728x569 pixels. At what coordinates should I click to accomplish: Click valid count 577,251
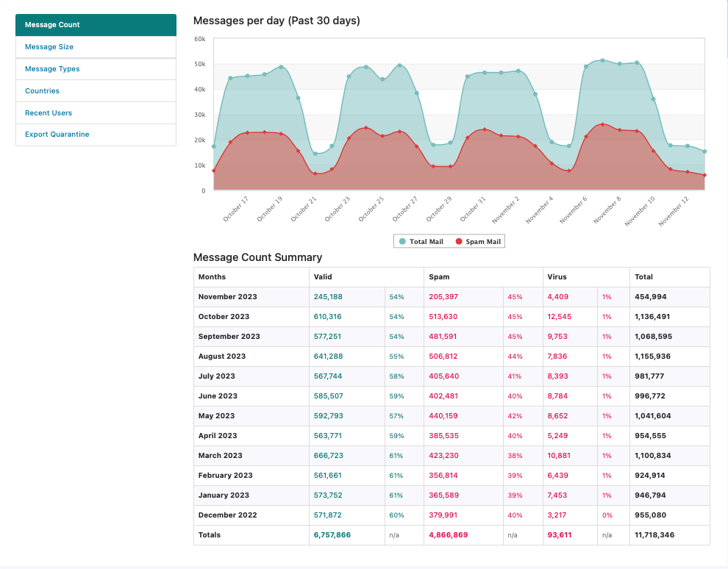328,337
